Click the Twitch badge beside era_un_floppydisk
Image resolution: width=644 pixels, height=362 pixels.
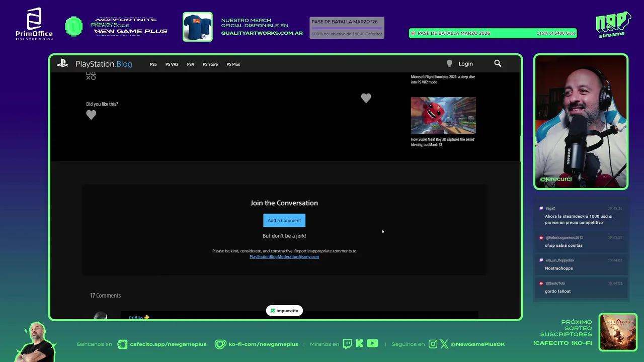[x=541, y=260]
